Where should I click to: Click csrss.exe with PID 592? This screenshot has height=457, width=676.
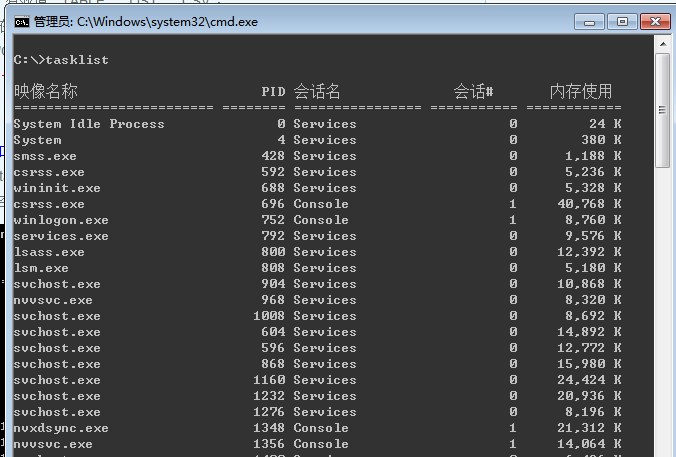49,172
